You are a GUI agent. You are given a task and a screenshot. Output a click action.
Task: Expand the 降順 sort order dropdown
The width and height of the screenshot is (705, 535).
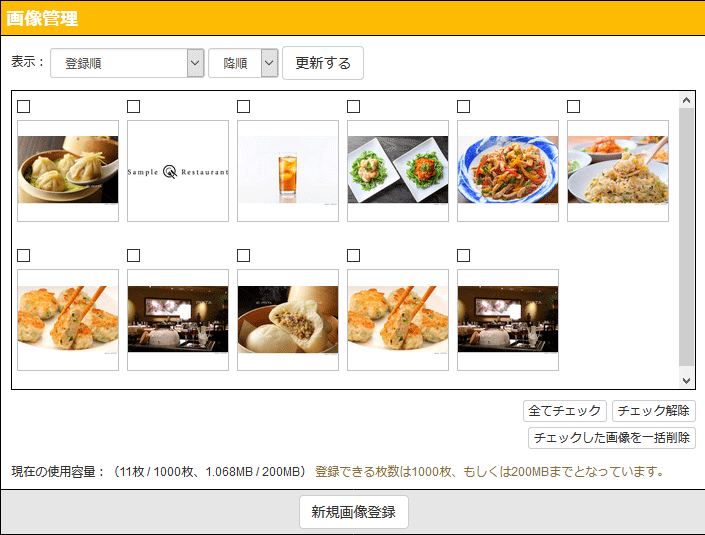coord(243,63)
